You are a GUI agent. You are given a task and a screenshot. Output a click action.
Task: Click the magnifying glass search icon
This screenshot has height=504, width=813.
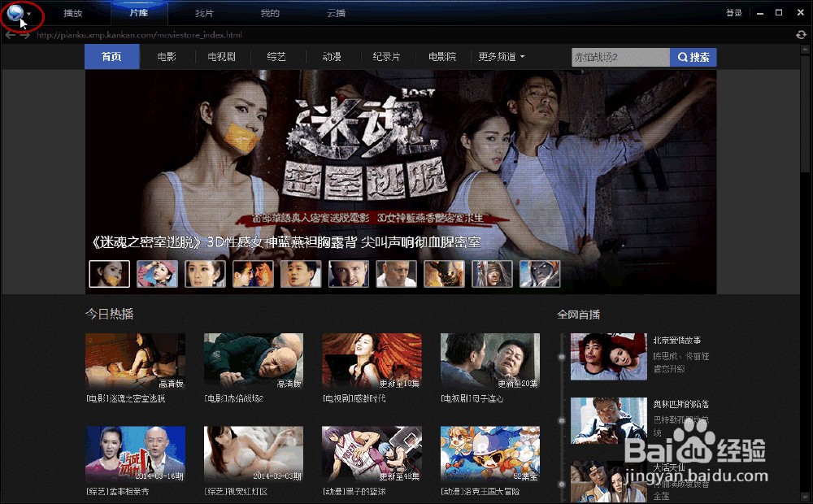685,57
